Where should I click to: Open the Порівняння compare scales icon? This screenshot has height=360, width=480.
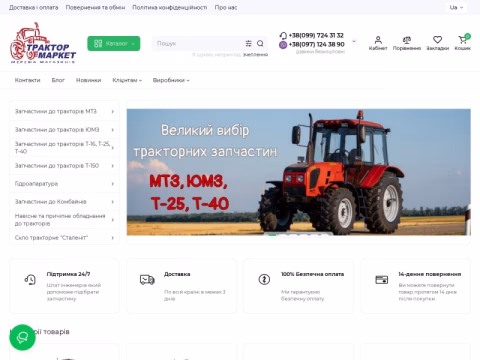coord(407,43)
